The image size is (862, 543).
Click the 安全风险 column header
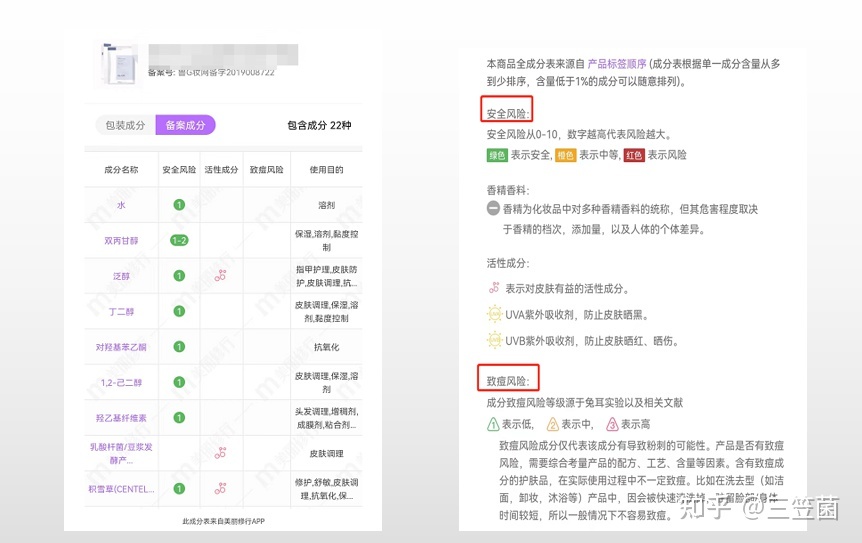coord(179,169)
